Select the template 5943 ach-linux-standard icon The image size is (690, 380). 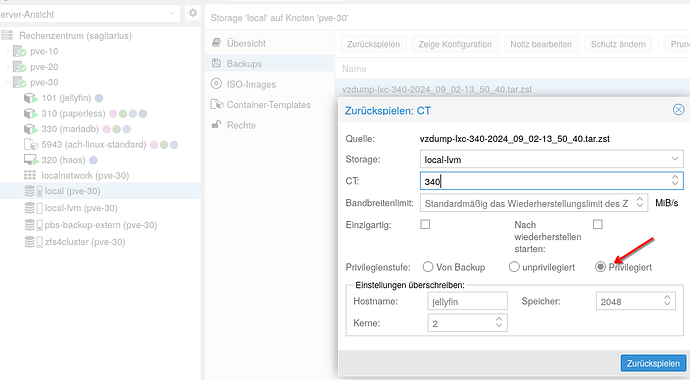click(31, 144)
